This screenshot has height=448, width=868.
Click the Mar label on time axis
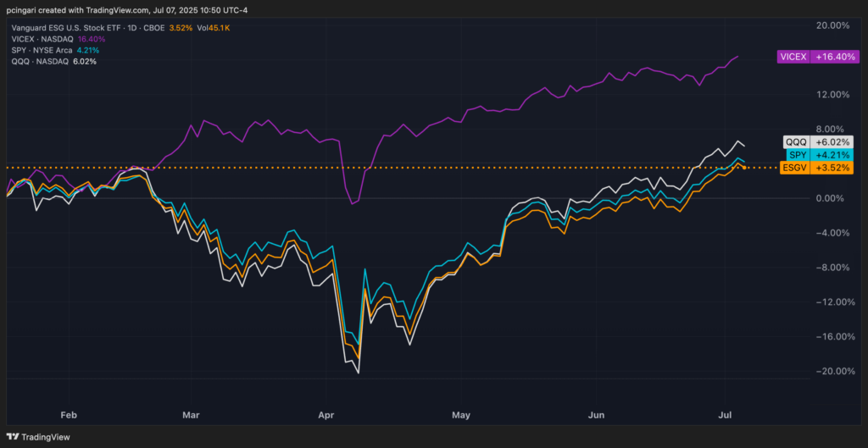point(192,414)
